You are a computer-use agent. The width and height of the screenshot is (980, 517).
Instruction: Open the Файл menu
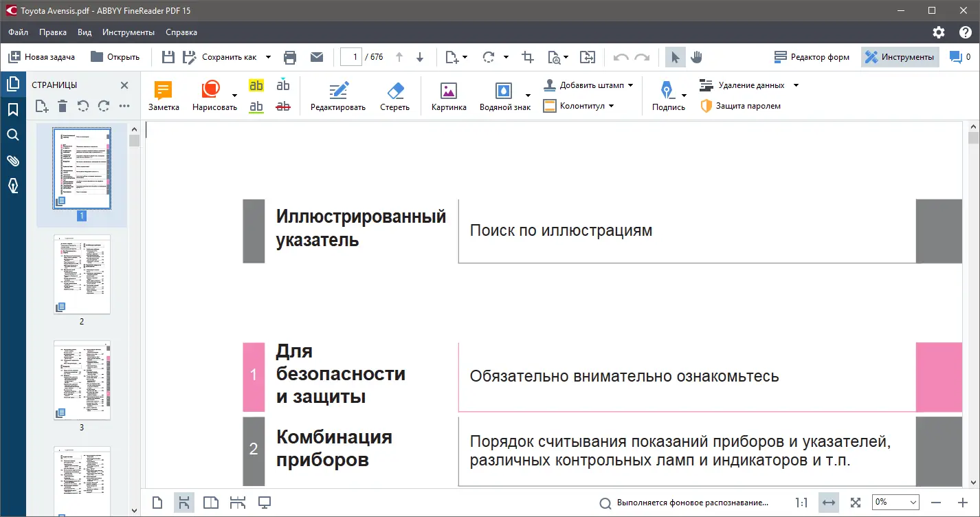(x=17, y=32)
